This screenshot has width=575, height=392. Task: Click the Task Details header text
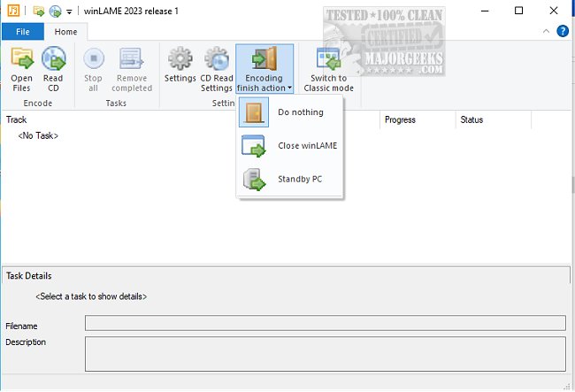tap(28, 276)
